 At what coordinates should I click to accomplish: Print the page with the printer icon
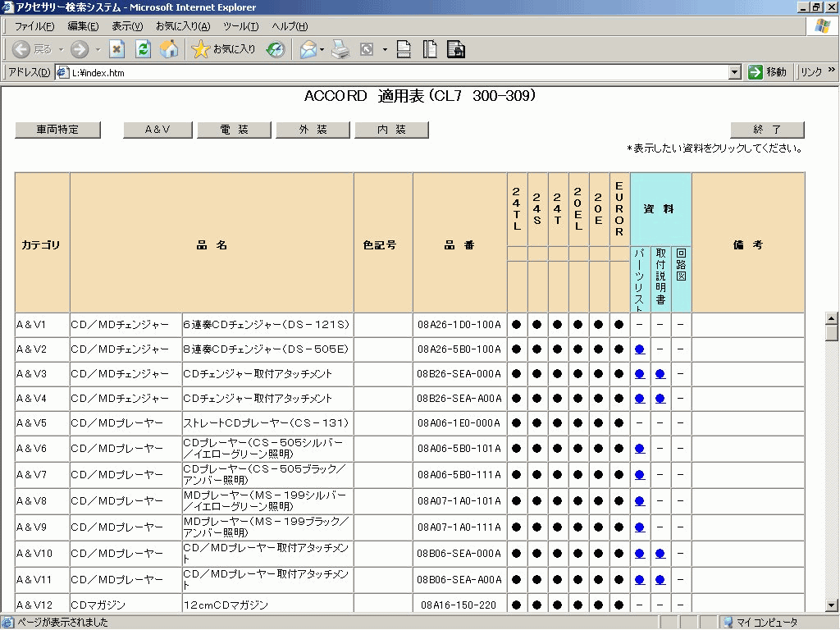coord(340,50)
